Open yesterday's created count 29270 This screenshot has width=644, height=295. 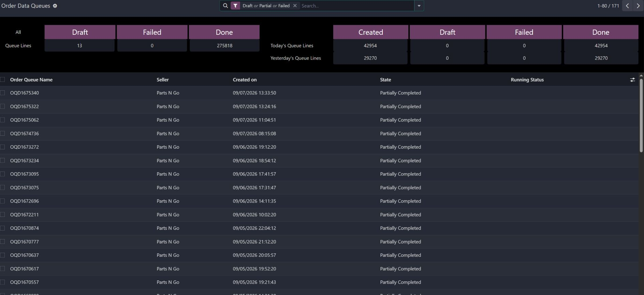[370, 58]
